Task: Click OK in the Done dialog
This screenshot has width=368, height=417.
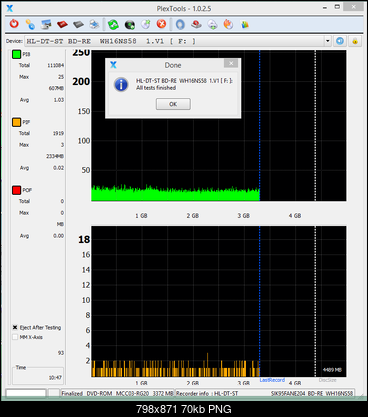Action: click(x=173, y=104)
